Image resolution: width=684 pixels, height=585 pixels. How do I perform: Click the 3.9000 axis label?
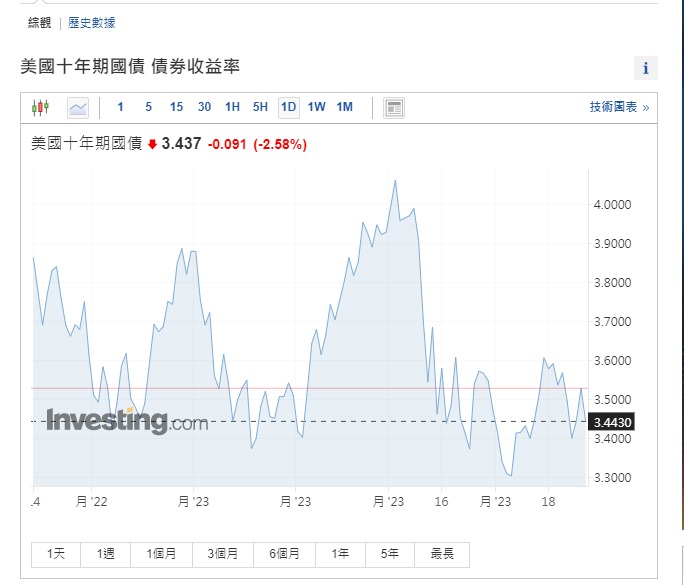612,244
